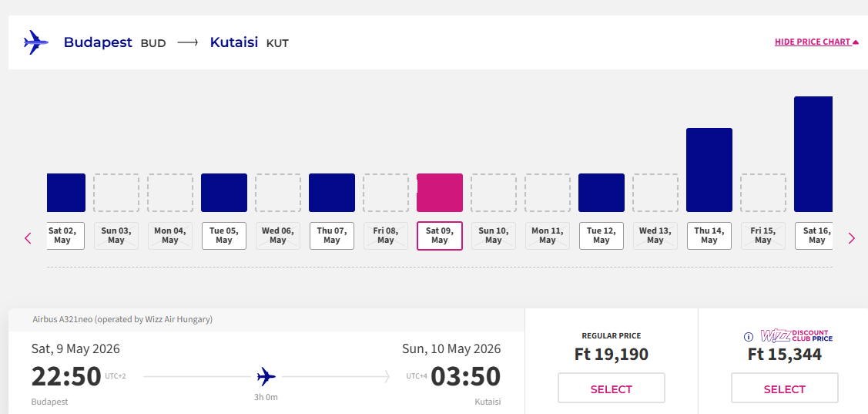The height and width of the screenshot is (414, 868).
Task: Choose Tue 12, May date tab
Action: [x=602, y=236]
